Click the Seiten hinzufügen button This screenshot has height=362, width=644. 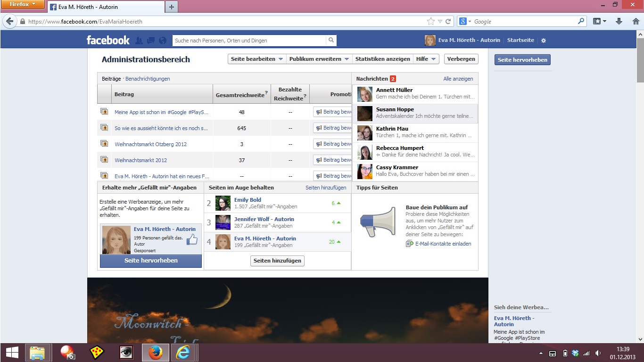277,261
